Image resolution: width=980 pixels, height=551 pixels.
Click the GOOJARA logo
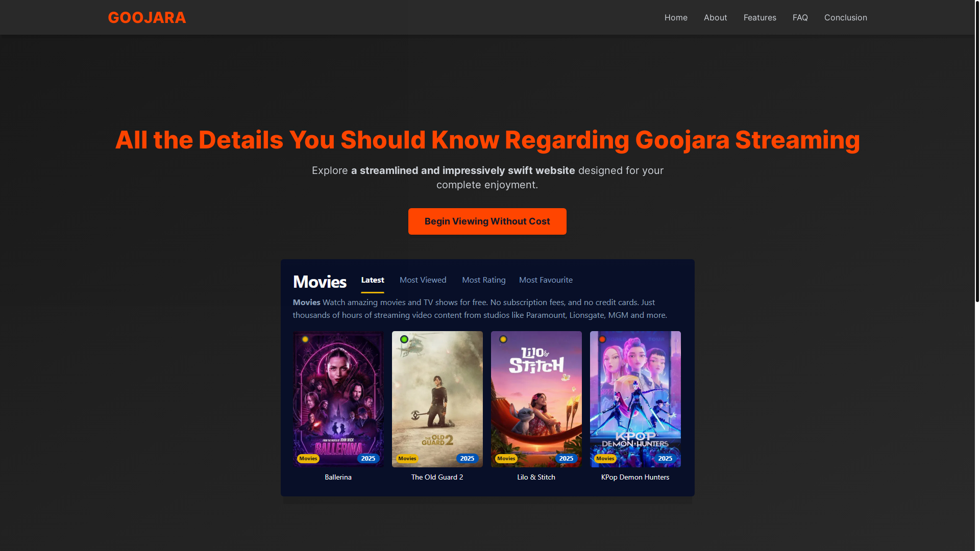pyautogui.click(x=147, y=17)
